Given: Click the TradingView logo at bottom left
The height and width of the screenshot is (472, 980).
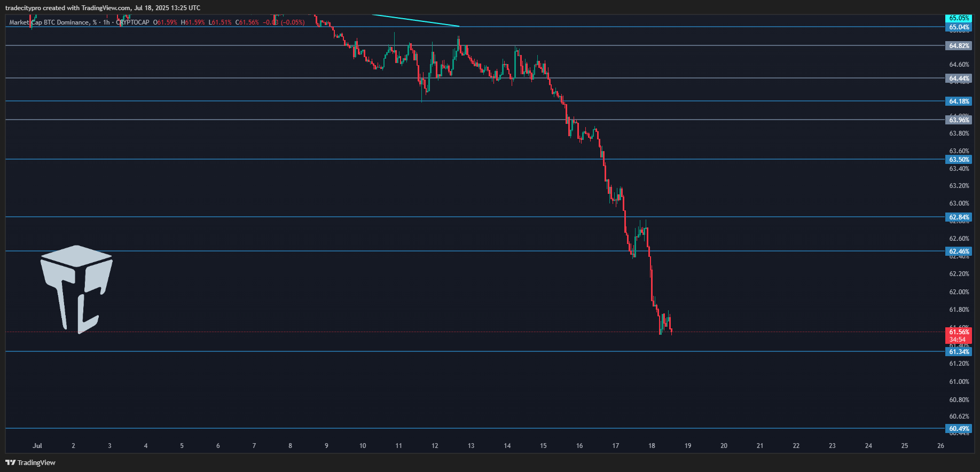Looking at the screenshot, I should pos(30,462).
